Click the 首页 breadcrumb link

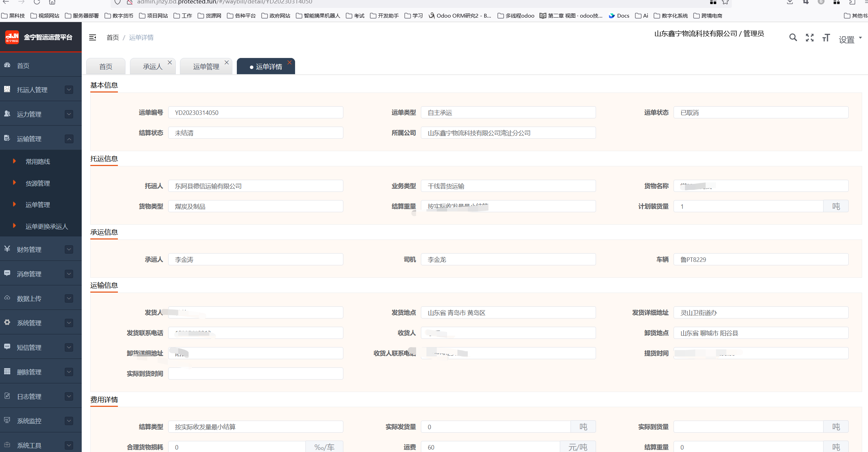tap(113, 37)
